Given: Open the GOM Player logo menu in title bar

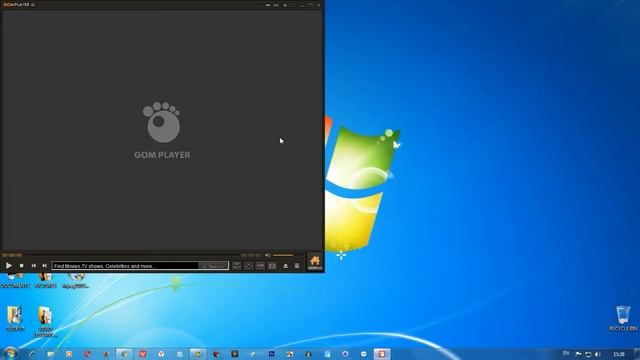Looking at the screenshot, I should coord(16,5).
